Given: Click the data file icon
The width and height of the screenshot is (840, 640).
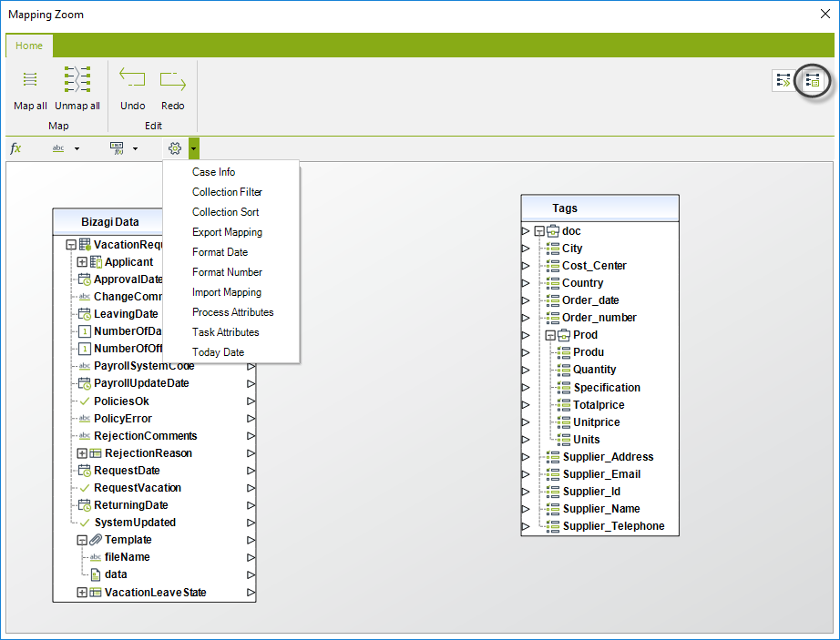Looking at the screenshot, I should [x=96, y=574].
